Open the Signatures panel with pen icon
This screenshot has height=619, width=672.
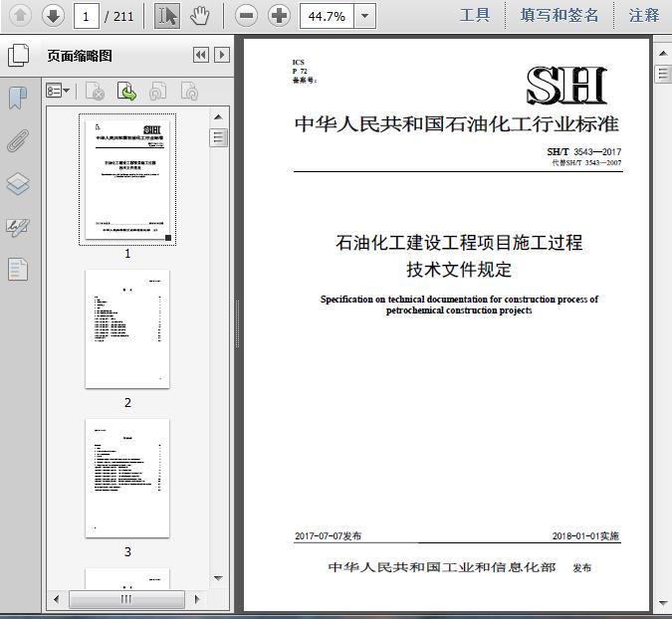click(18, 227)
